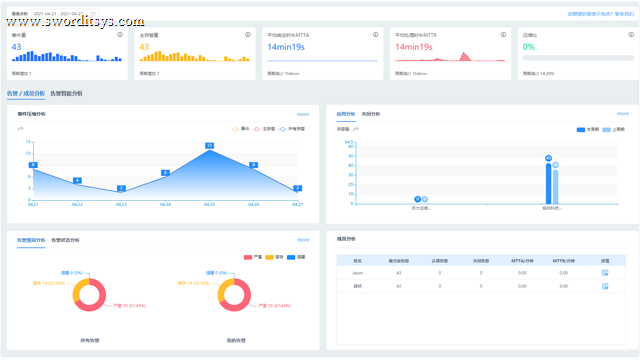Screen dimensions: 640x360
Task: Switch to the 告警状态分析 tab
Action: tap(65, 240)
